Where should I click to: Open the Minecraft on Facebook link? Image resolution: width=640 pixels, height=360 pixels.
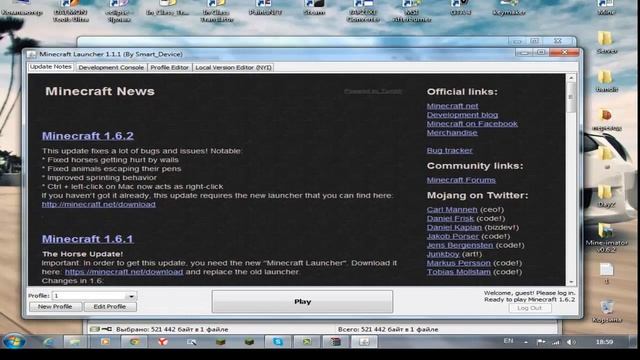[472, 124]
